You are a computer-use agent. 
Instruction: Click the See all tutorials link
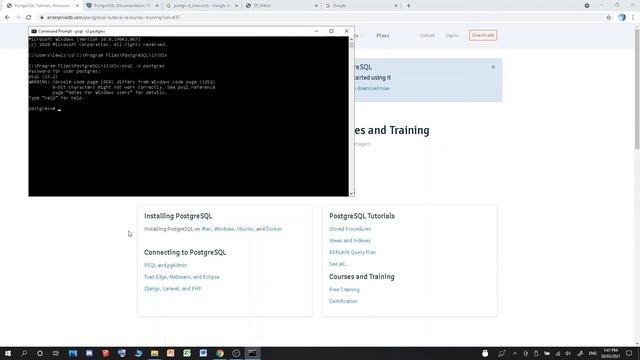[x=338, y=264]
